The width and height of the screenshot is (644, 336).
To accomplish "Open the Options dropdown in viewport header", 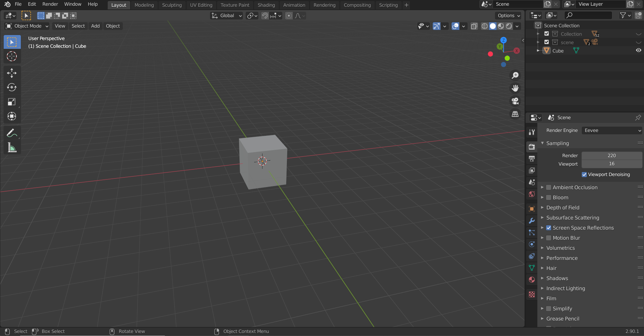I will tap(508, 15).
